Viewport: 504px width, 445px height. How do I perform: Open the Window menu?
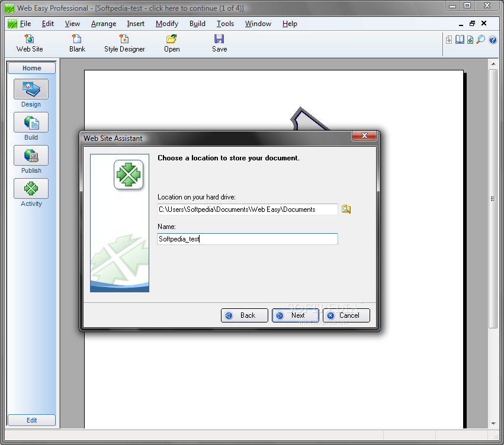pos(258,24)
